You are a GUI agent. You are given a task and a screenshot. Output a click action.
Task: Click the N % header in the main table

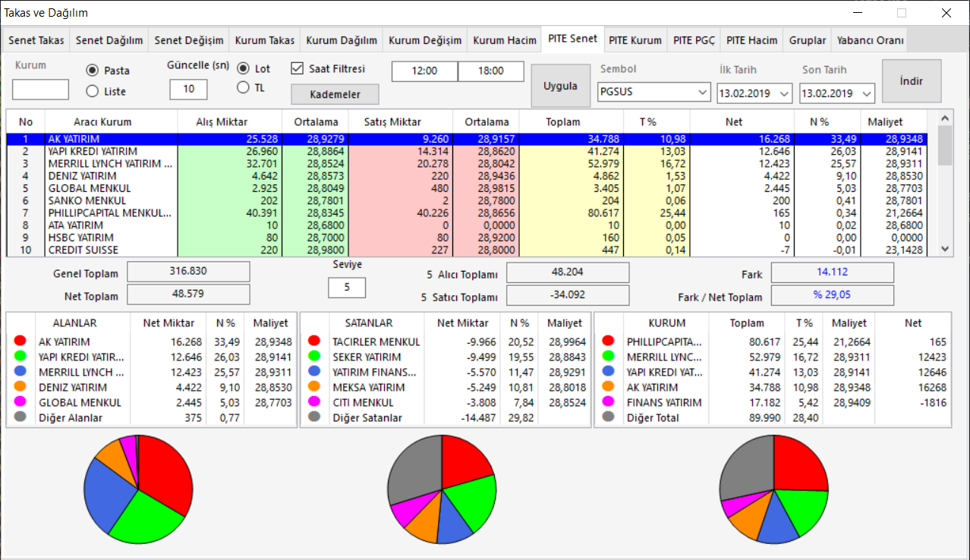(x=827, y=121)
